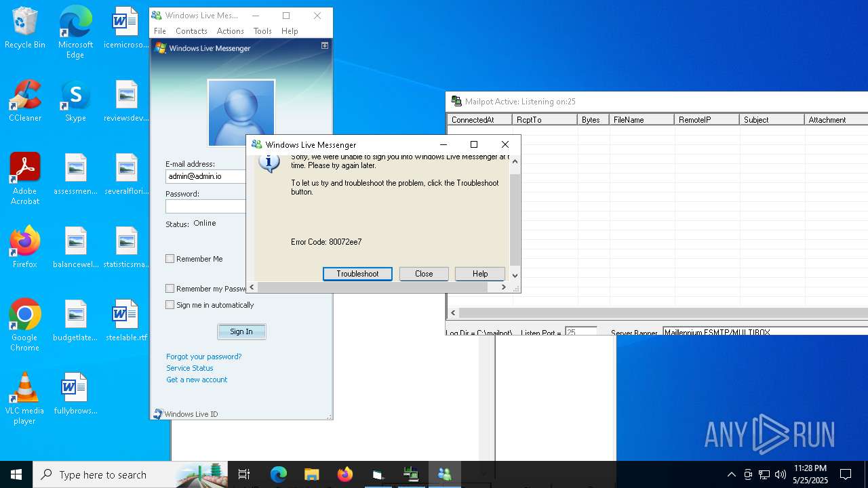Click the E-mail address field
Image resolution: width=868 pixels, height=488 pixels.
point(206,176)
